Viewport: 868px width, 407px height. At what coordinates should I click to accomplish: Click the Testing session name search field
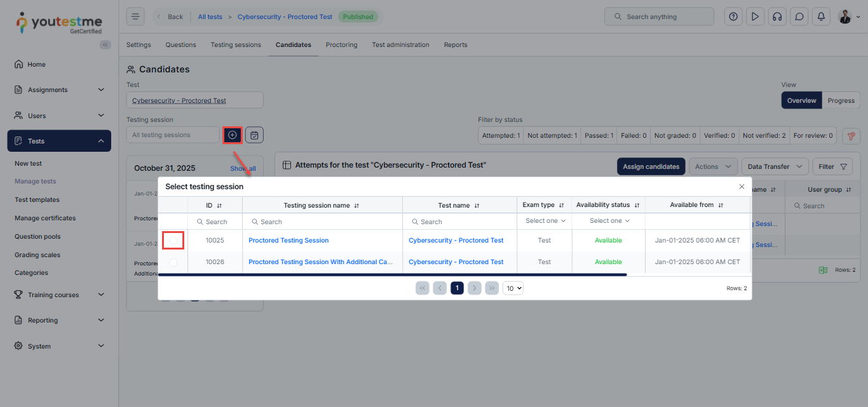[323, 222]
